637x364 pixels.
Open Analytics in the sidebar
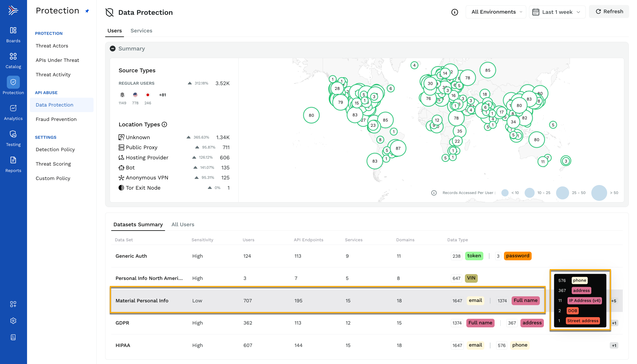point(13,113)
